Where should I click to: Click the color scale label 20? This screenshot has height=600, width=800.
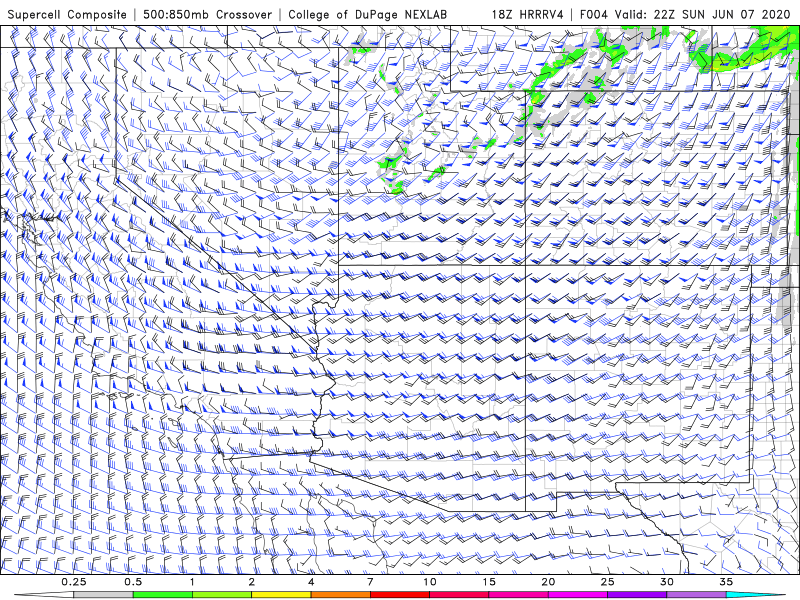(548, 582)
